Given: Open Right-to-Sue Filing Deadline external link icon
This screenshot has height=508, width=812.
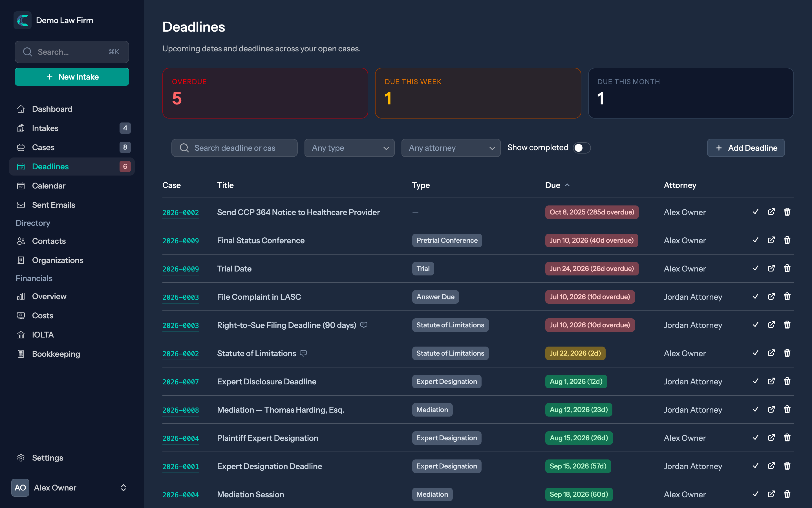Looking at the screenshot, I should [771, 325].
